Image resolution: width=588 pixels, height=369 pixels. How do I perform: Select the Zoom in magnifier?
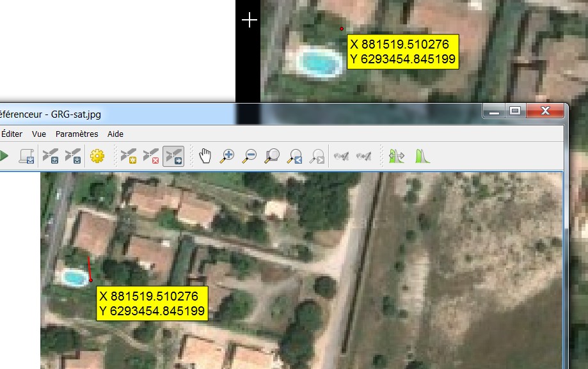(x=227, y=156)
